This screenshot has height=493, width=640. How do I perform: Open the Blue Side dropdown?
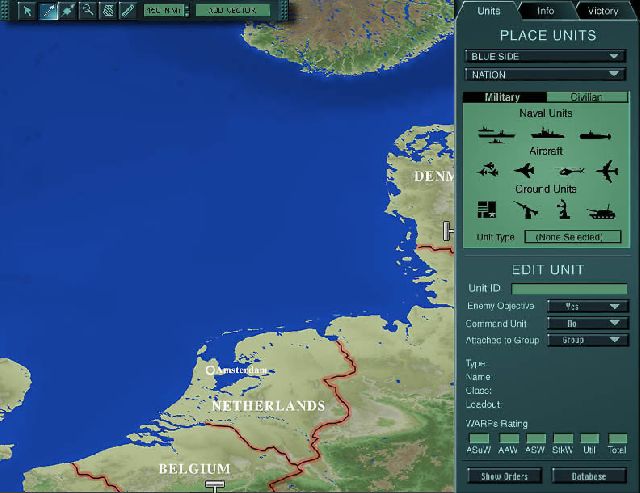545,56
